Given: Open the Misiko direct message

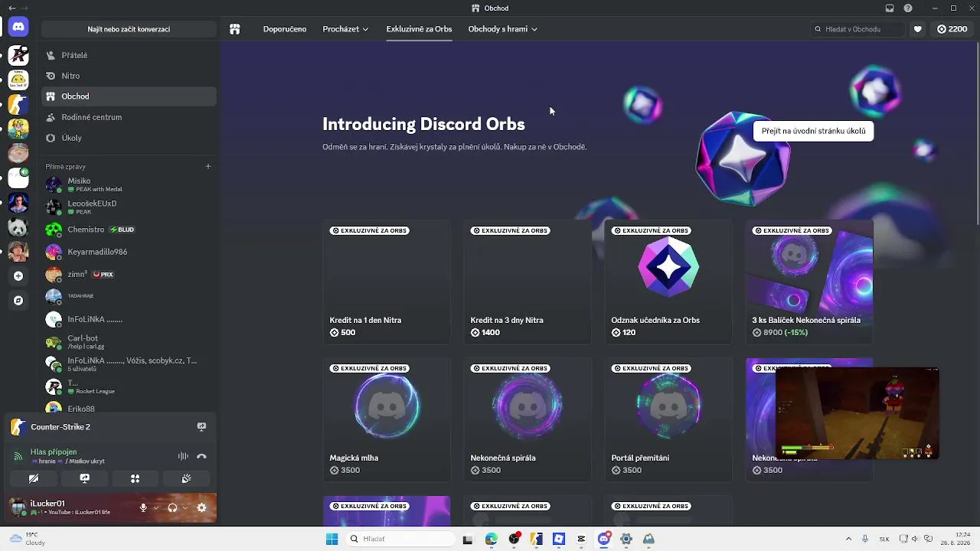Looking at the screenshot, I should [x=129, y=184].
